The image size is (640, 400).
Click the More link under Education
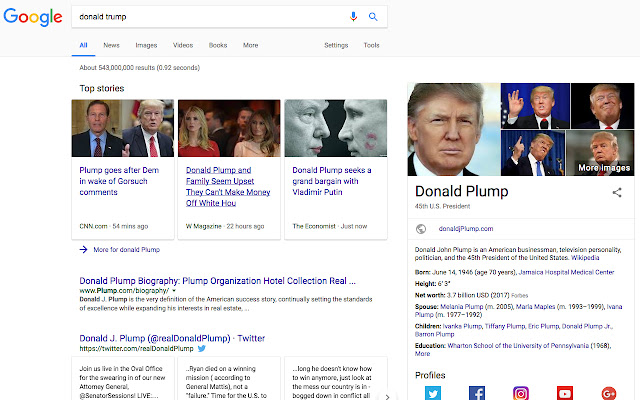(x=422, y=354)
